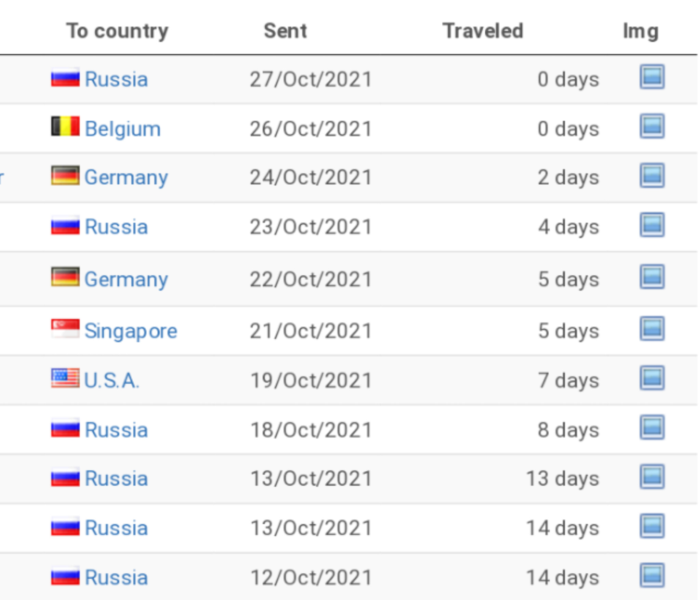Open the U.S.A. country link

pyautogui.click(x=112, y=381)
